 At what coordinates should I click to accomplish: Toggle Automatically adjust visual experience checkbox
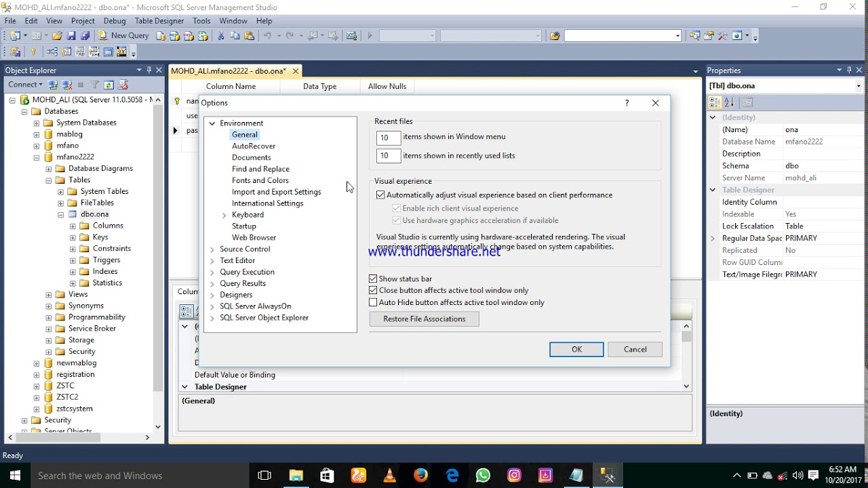coord(380,195)
